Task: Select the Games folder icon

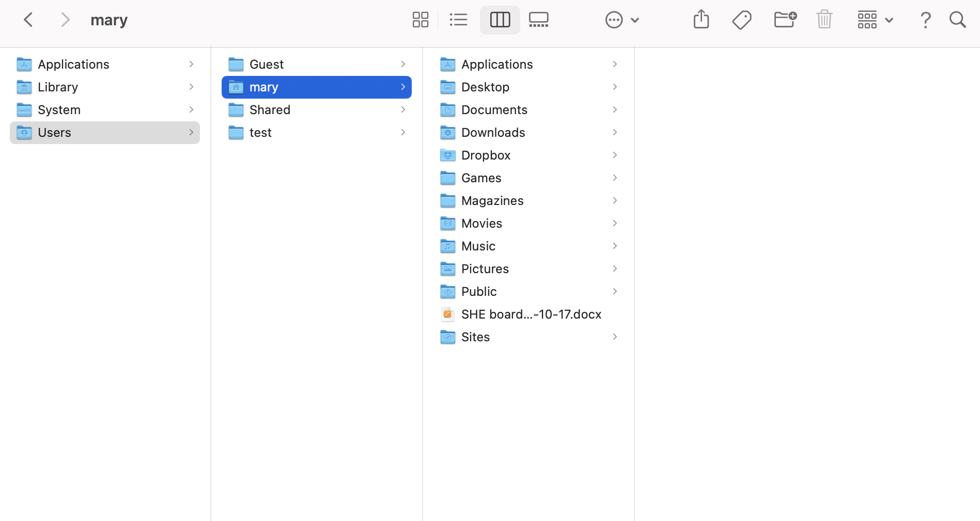Action: pyautogui.click(x=448, y=178)
